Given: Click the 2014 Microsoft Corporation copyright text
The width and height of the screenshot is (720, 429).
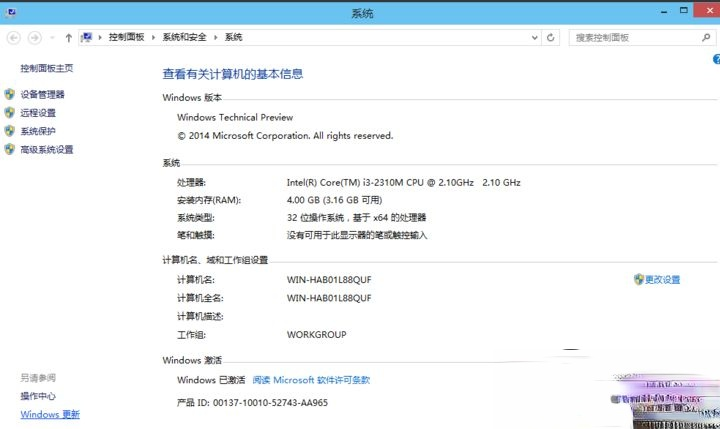Looking at the screenshot, I should 285,136.
